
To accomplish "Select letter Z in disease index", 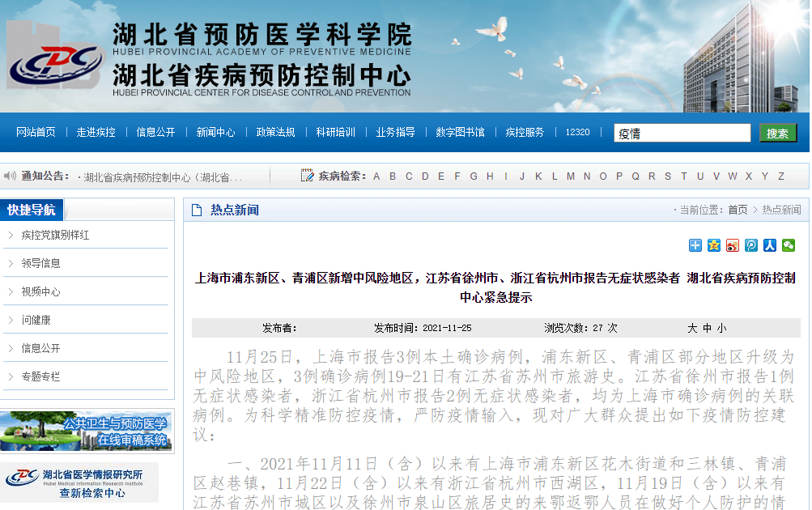I will (x=781, y=176).
